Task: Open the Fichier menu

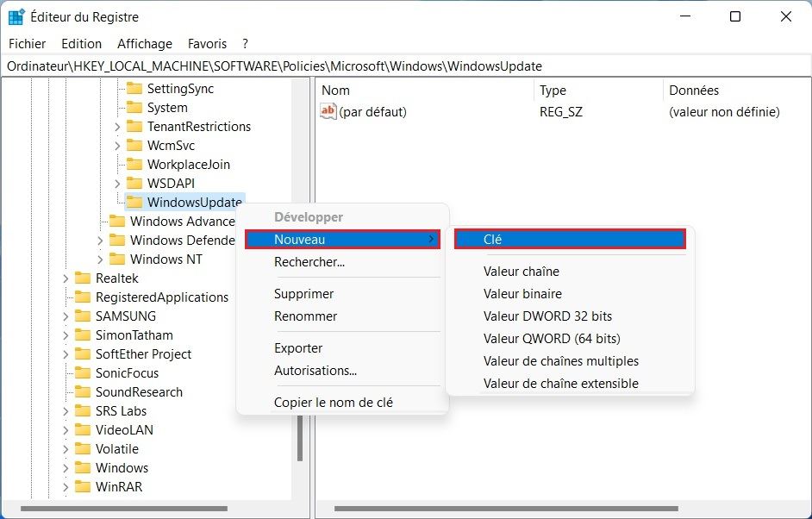Action: tap(27, 43)
